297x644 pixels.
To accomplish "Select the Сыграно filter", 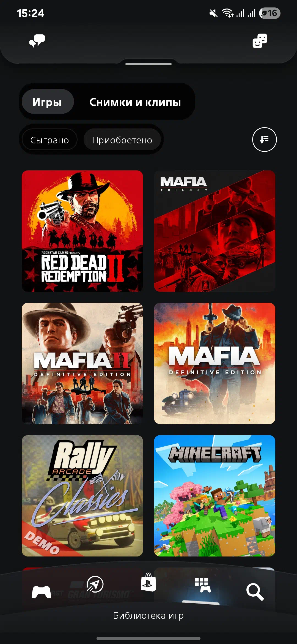I will point(50,140).
